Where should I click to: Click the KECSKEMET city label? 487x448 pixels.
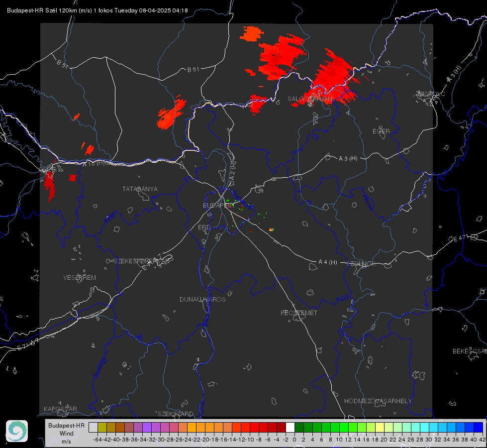click(x=299, y=313)
